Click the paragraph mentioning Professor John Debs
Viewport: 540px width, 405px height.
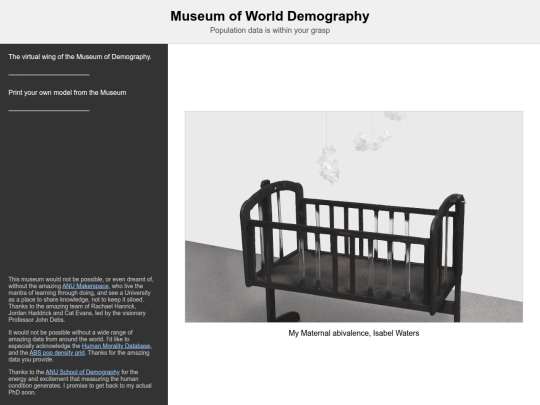pos(81,300)
